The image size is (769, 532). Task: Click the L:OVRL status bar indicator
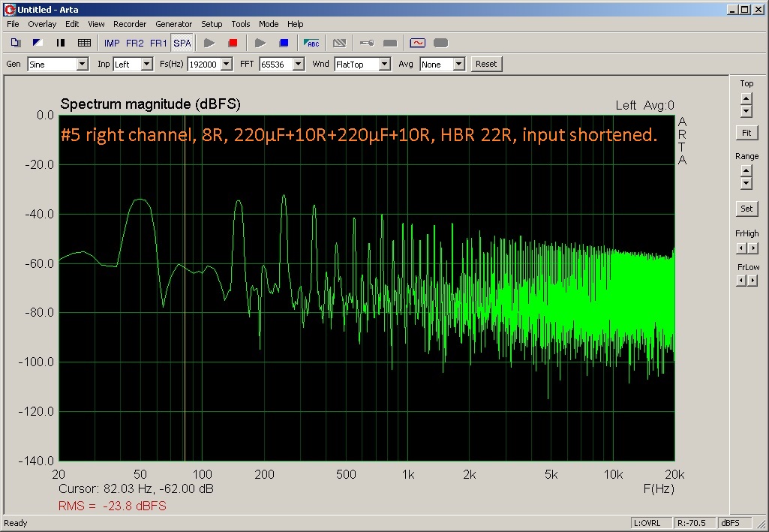coord(651,523)
